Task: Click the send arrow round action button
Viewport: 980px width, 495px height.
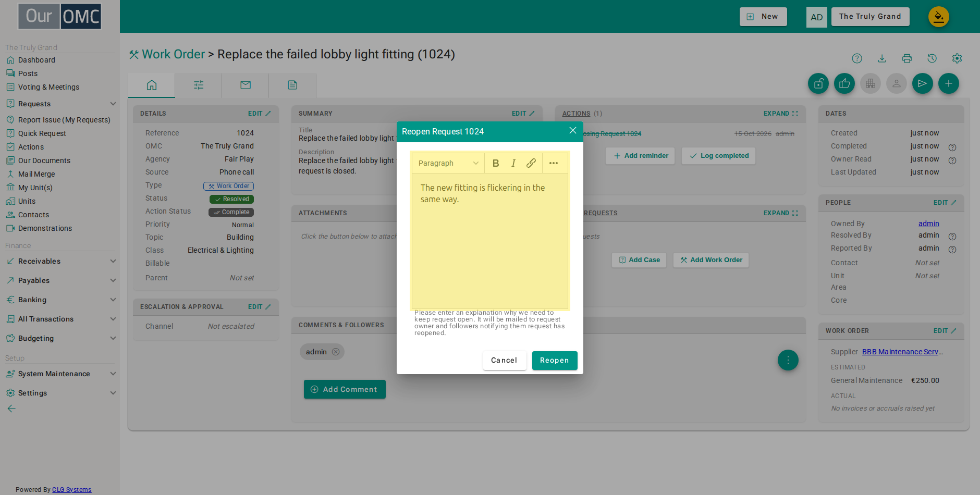Action: tap(923, 83)
